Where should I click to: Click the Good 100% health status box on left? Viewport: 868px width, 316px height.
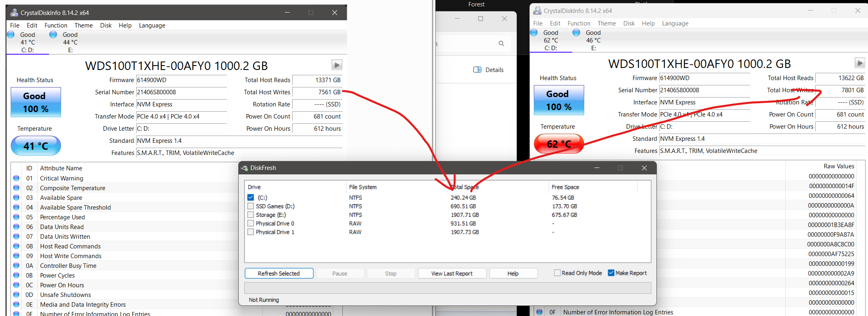coord(36,102)
